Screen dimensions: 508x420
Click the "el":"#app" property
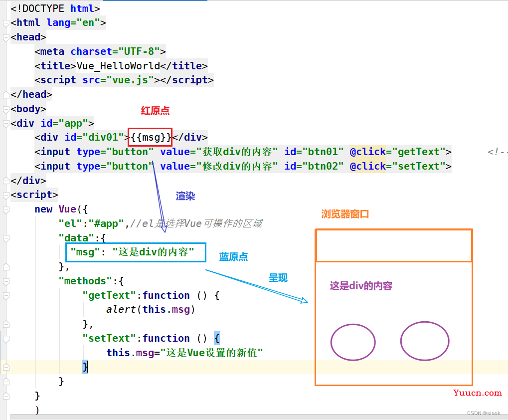91,223
